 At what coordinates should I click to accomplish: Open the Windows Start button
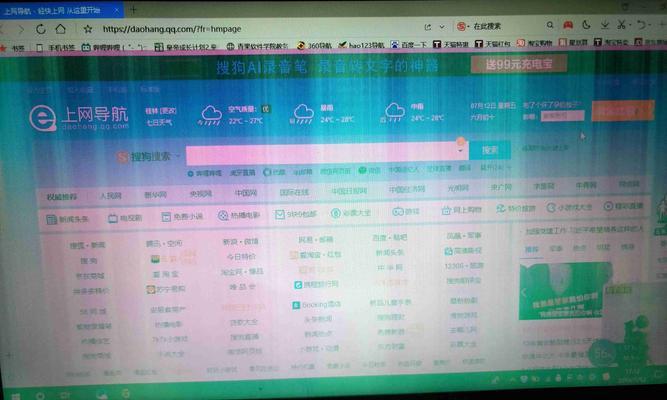pos(15,397)
